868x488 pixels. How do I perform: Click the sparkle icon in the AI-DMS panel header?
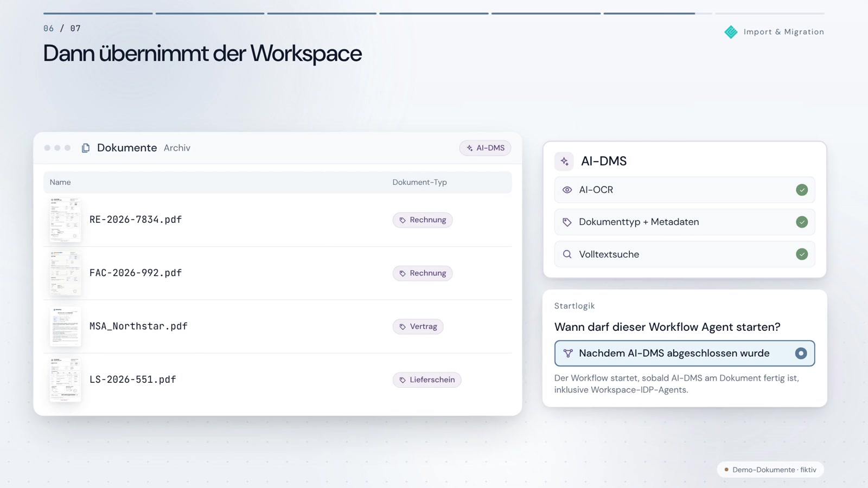564,161
